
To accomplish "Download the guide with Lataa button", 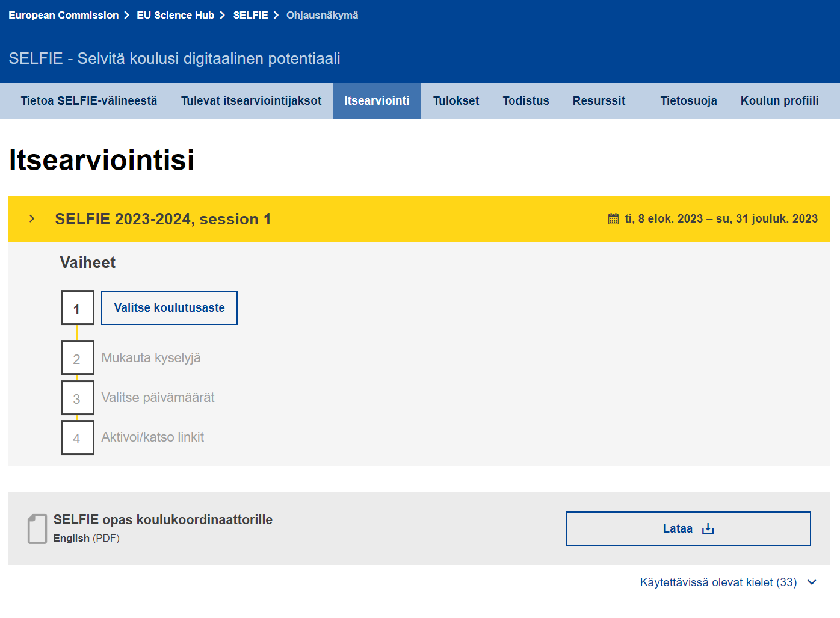I will pos(688,529).
